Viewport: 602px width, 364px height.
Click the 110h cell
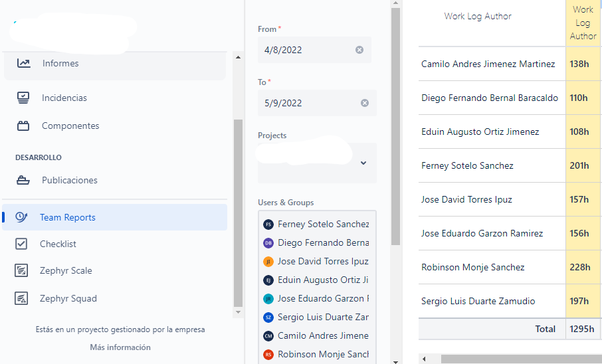click(x=583, y=98)
